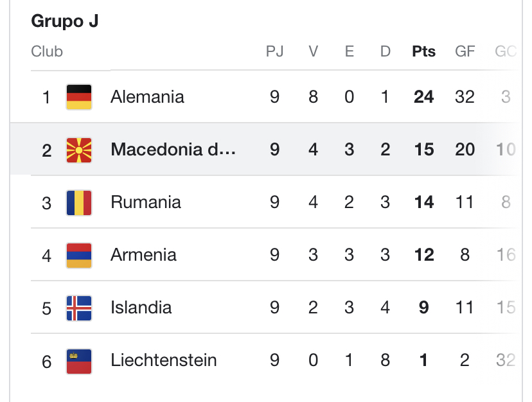Click the Pts column header

423,51
